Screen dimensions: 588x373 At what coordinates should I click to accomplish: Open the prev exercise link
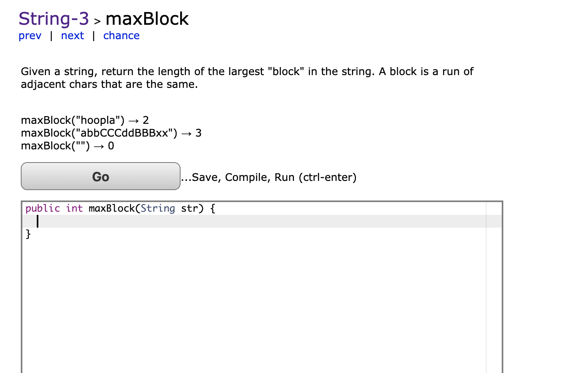coord(30,36)
